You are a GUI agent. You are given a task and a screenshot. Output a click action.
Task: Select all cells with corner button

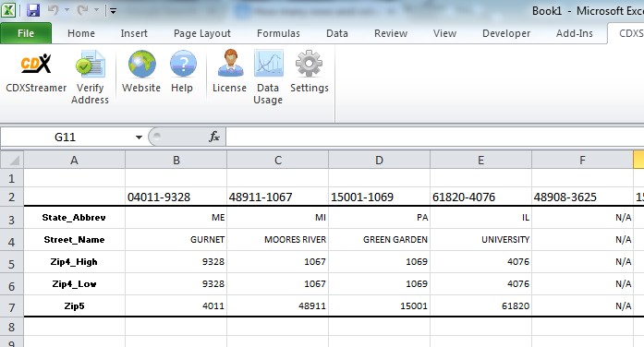12,160
